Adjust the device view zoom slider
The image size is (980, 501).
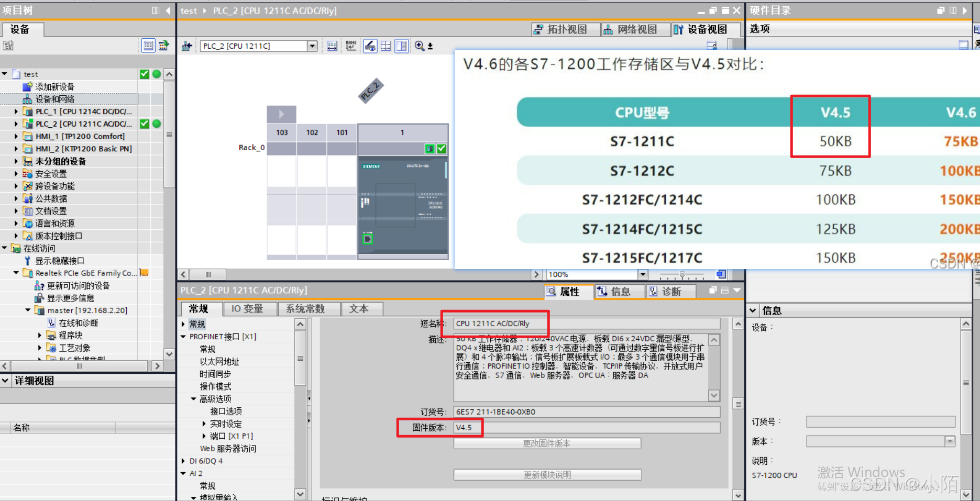pos(682,274)
